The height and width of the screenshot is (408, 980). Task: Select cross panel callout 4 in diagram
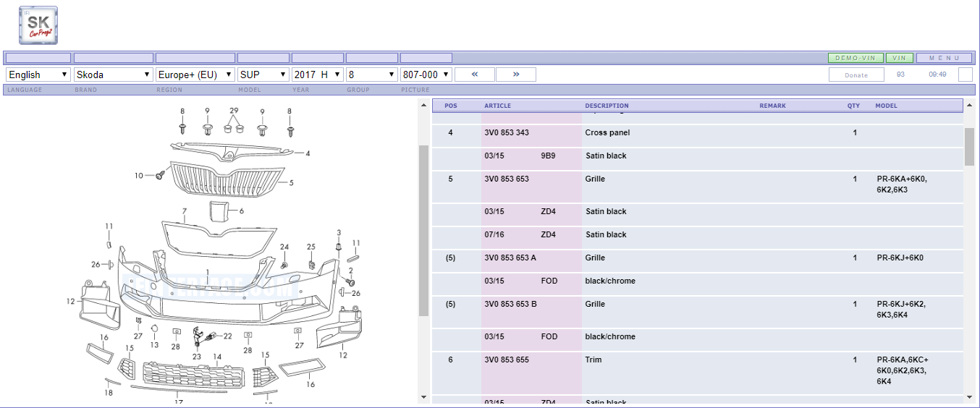point(308,153)
